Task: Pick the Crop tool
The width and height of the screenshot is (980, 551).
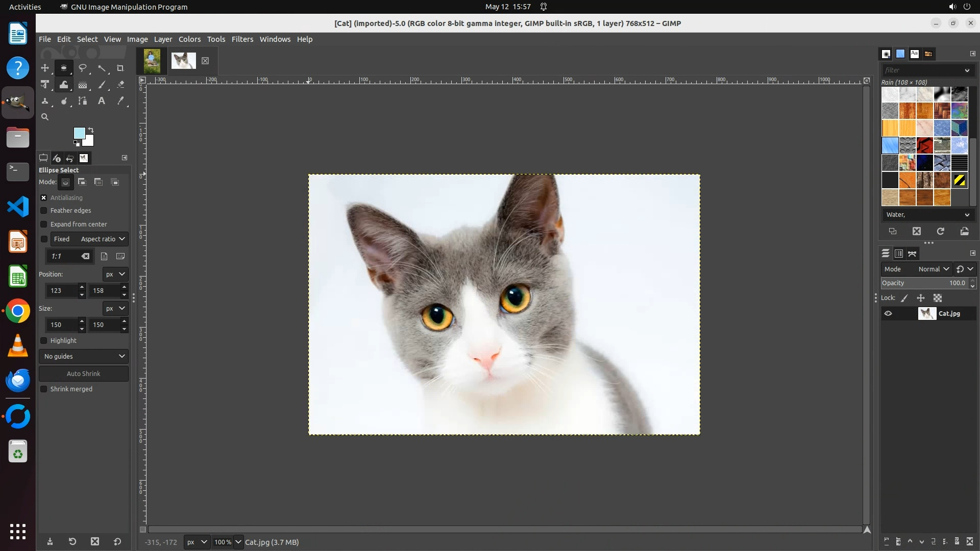Action: pos(120,68)
